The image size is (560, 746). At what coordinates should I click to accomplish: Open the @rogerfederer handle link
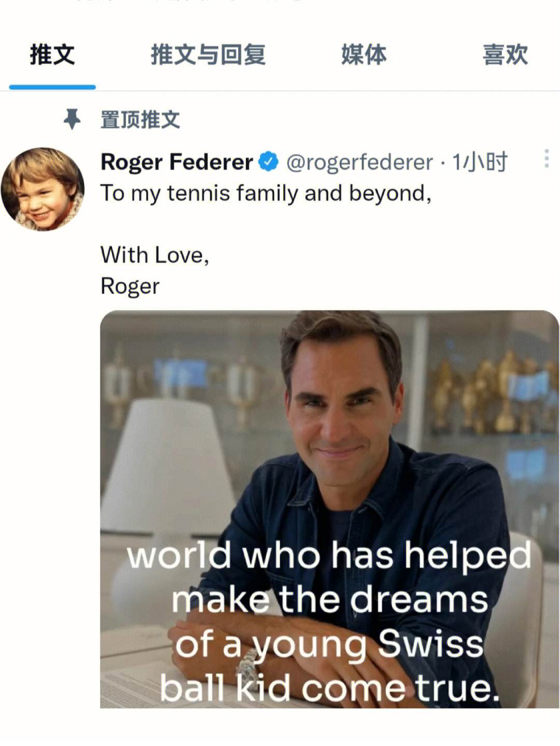coord(359,162)
